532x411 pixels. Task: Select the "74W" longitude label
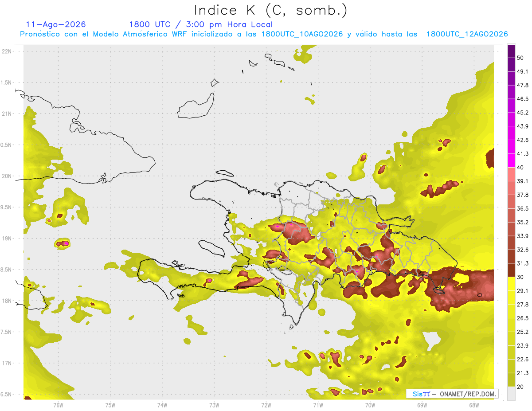click(162, 405)
